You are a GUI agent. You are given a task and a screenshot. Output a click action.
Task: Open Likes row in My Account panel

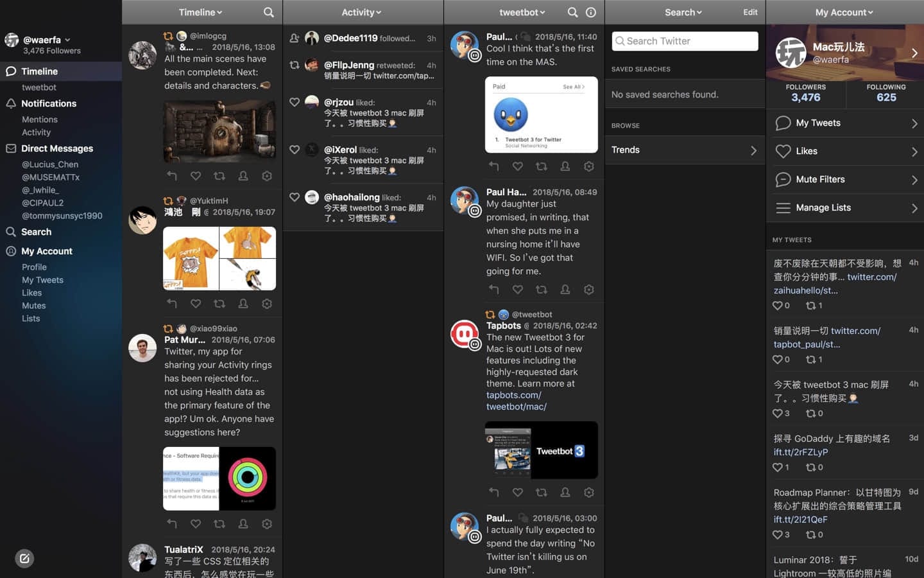tap(845, 152)
